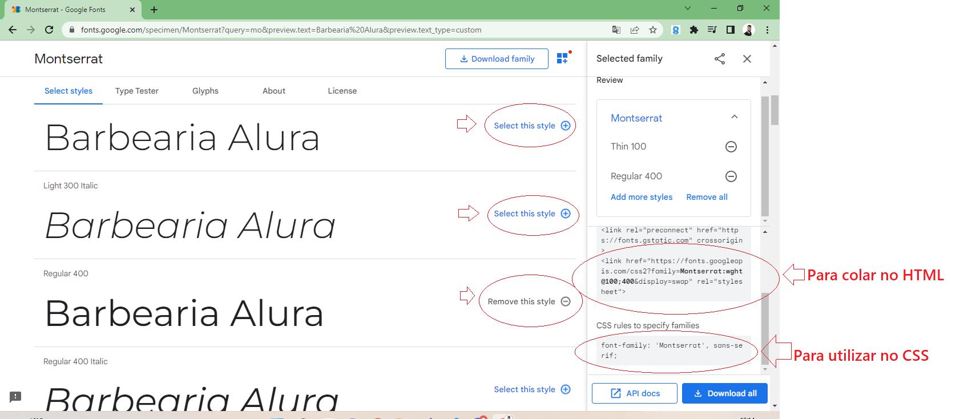Remove Regular 400 from selected family
Viewport: 980px width, 419px height.
[731, 176]
